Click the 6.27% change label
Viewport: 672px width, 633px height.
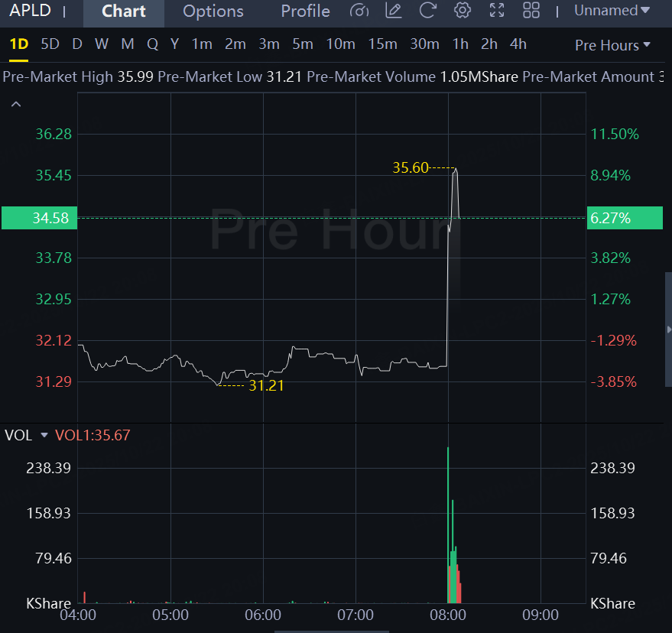pyautogui.click(x=625, y=218)
